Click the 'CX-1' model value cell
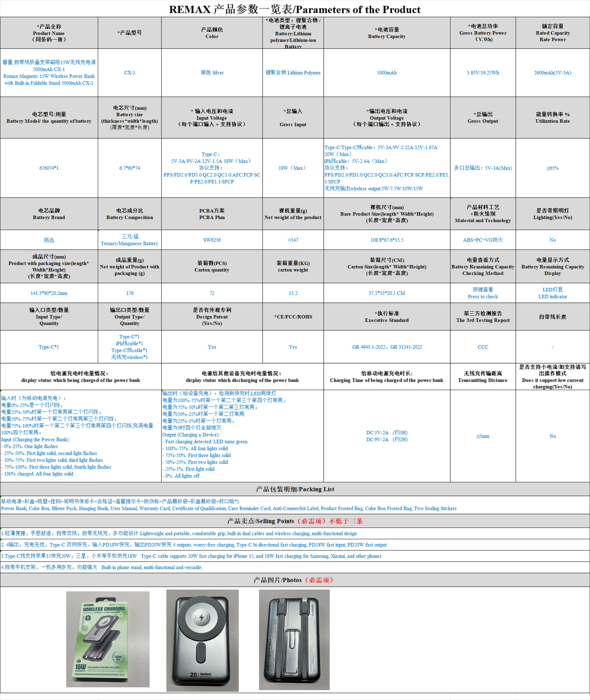This screenshot has height=700, width=590. pyautogui.click(x=130, y=73)
